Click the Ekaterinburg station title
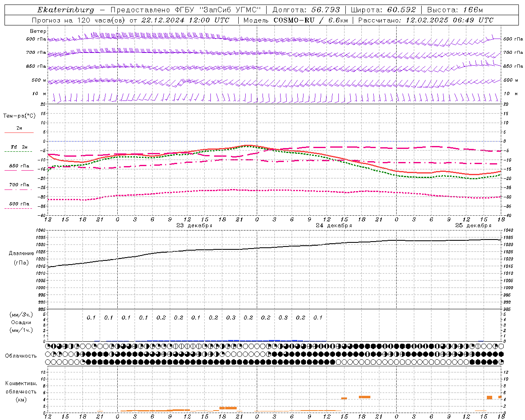 pyautogui.click(x=66, y=10)
